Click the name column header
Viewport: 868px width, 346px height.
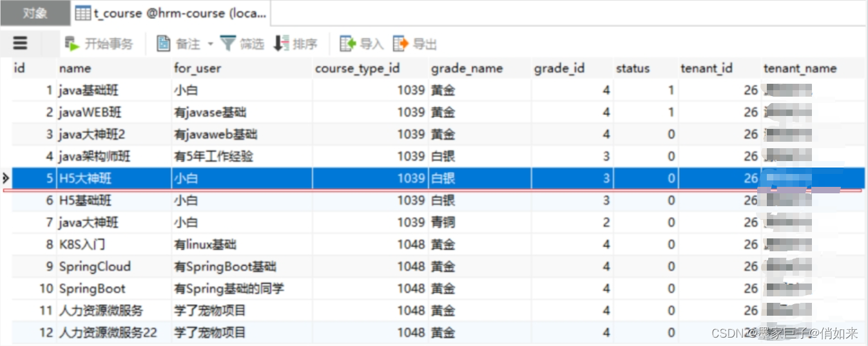click(x=113, y=68)
